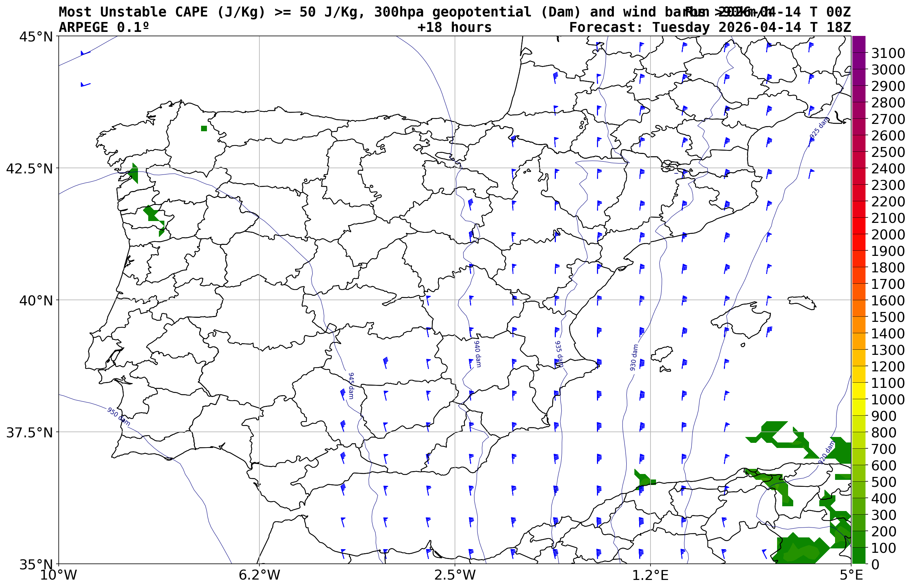Click the '945 dam' contour label

pyautogui.click(x=351, y=386)
